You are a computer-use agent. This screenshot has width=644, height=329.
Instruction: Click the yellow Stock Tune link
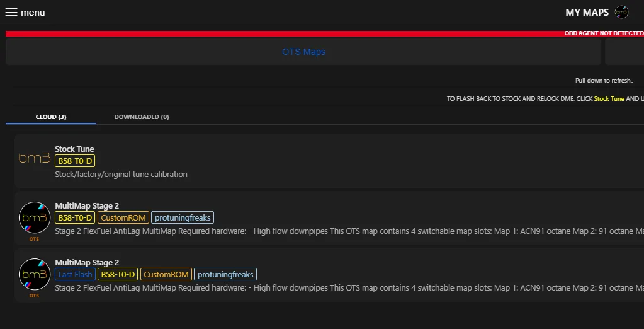(609, 99)
